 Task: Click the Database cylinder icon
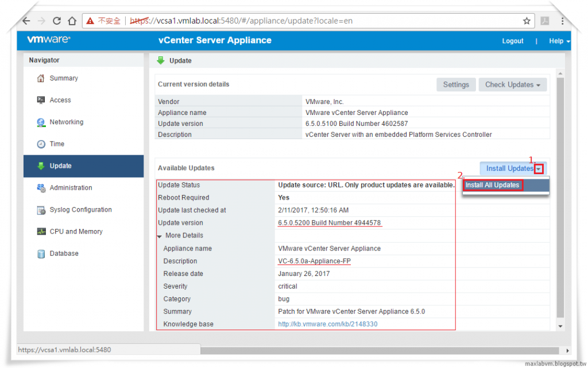(41, 254)
